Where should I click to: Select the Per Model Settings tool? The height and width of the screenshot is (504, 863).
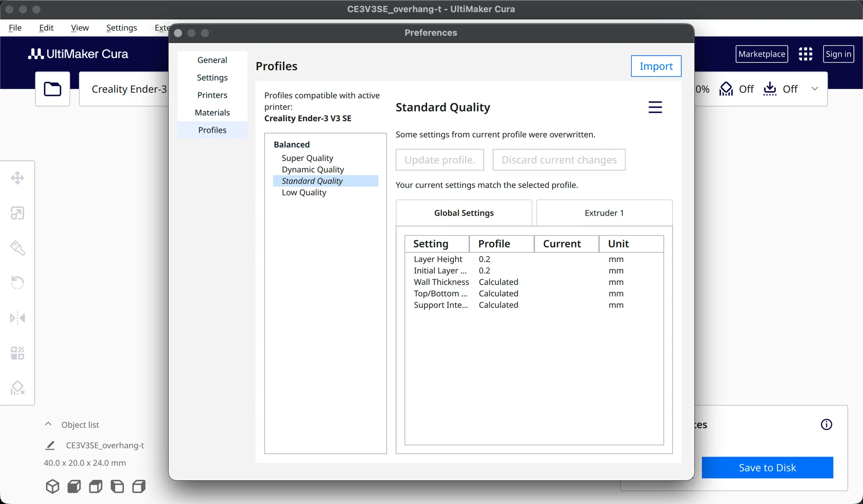17,353
